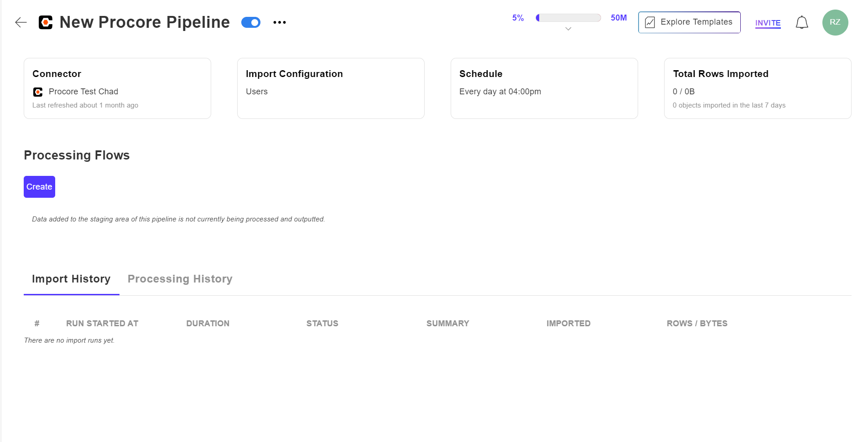Image resolution: width=868 pixels, height=442 pixels.
Task: Click the New Procore Pipeline title
Action: (145, 22)
